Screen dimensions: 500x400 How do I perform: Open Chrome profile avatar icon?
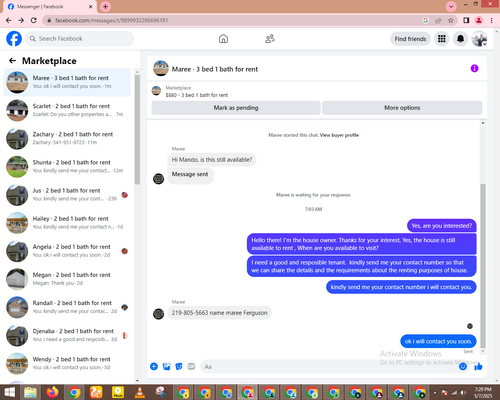479,20
